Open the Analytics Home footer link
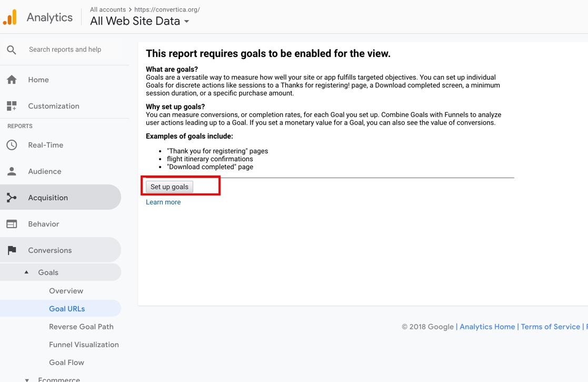This screenshot has width=588, height=382. coord(487,327)
